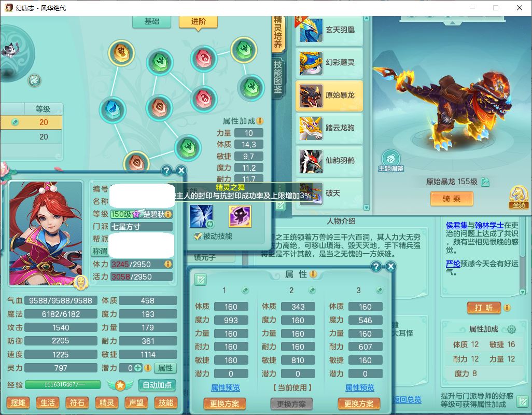
Task: Click the purple 精灵之舞 skill icon
Action: 240,216
